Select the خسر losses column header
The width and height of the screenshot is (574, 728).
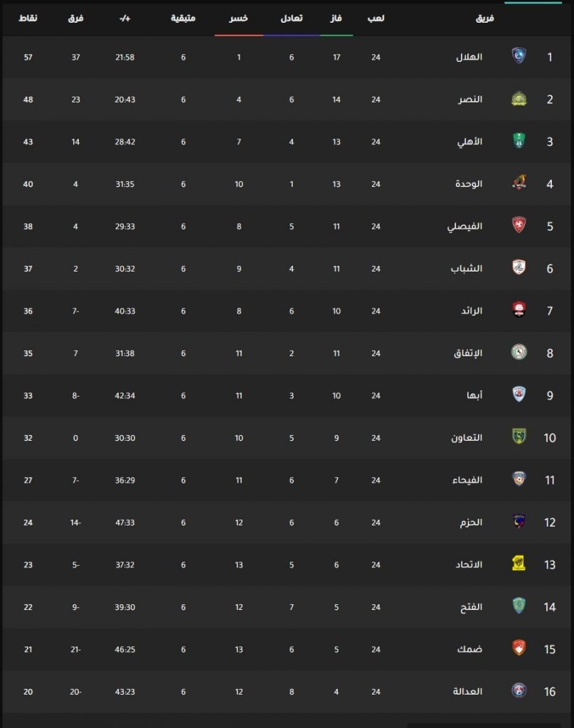pyautogui.click(x=239, y=18)
